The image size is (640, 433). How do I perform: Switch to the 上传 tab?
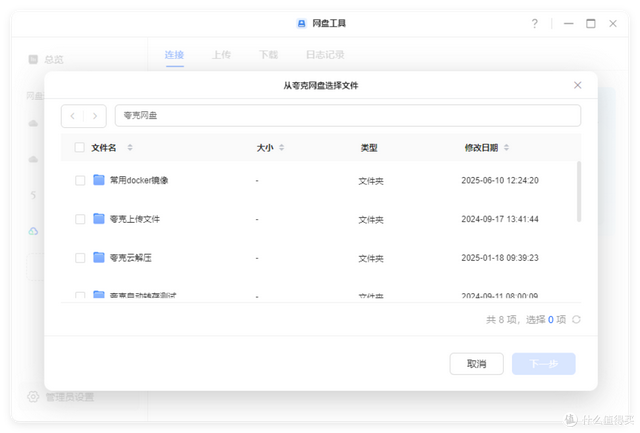(x=221, y=55)
